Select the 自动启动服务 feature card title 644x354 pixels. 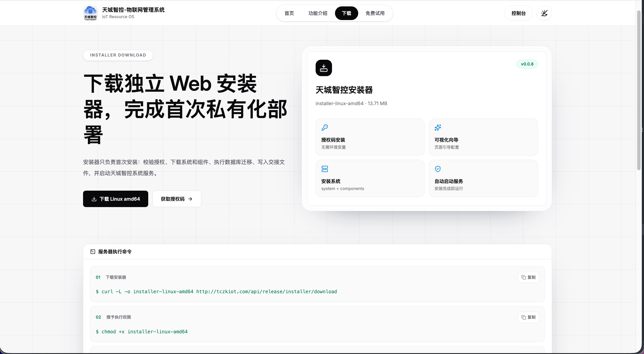pos(448,181)
